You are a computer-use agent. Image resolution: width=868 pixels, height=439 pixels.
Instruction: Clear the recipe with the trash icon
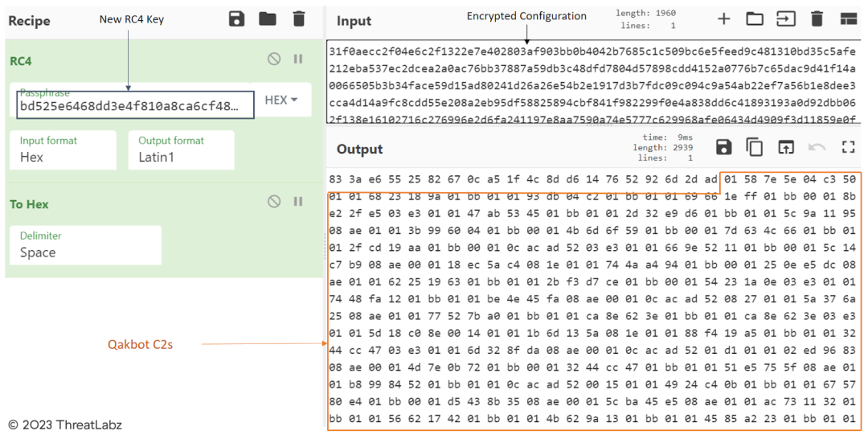tap(299, 18)
